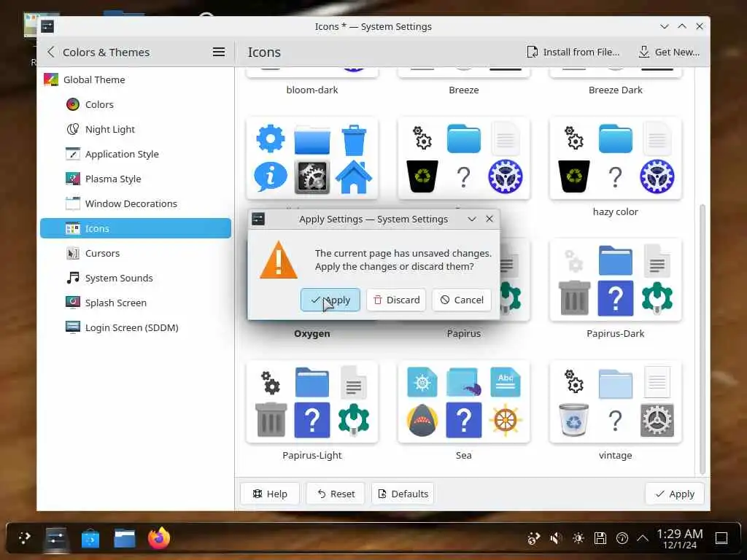Open the file manager from taskbar
Screen dimensions: 747x560
tap(125, 539)
